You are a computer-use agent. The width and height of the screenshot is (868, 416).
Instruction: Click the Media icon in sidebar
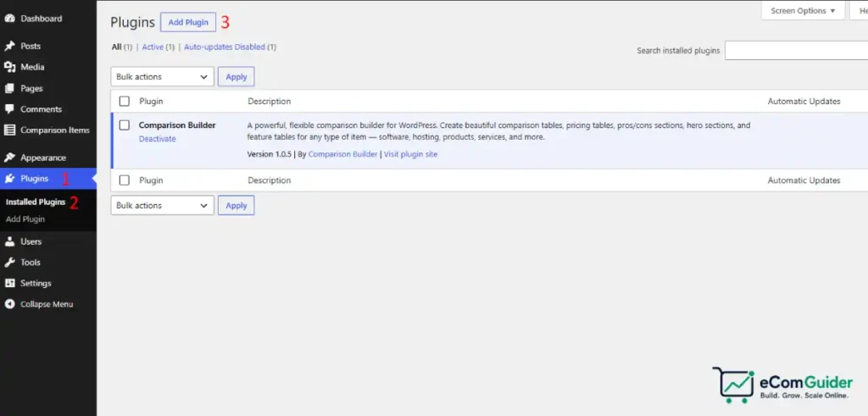coord(9,67)
